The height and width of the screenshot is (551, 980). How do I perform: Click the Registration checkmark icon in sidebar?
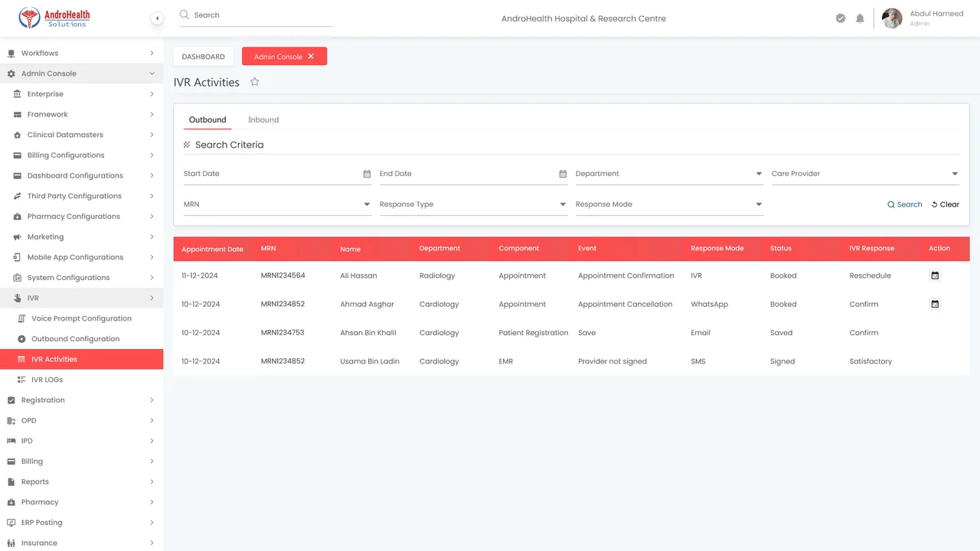pyautogui.click(x=11, y=400)
